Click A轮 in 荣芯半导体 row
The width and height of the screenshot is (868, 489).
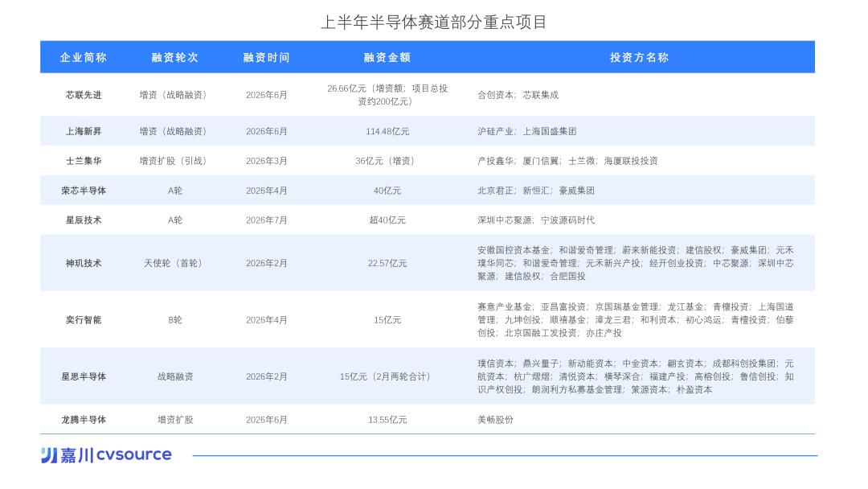pos(175,191)
